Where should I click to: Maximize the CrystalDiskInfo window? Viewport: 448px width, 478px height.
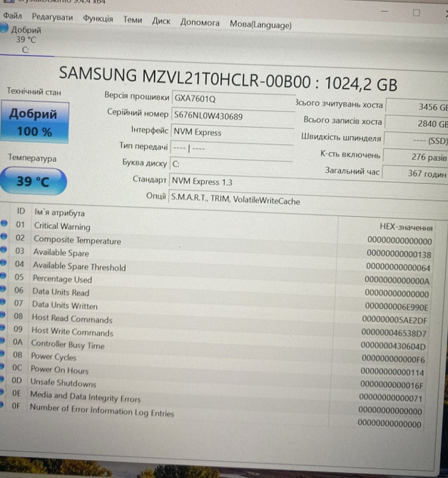(416, 12)
